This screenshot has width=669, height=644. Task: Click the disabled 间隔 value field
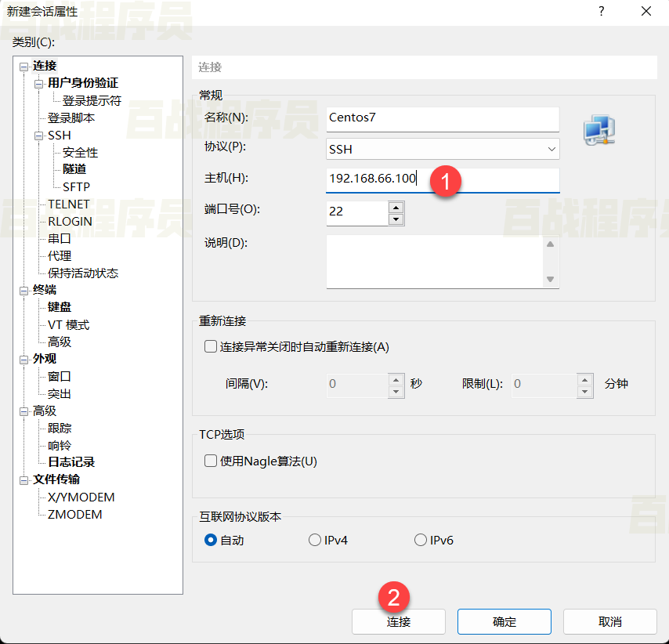357,385
